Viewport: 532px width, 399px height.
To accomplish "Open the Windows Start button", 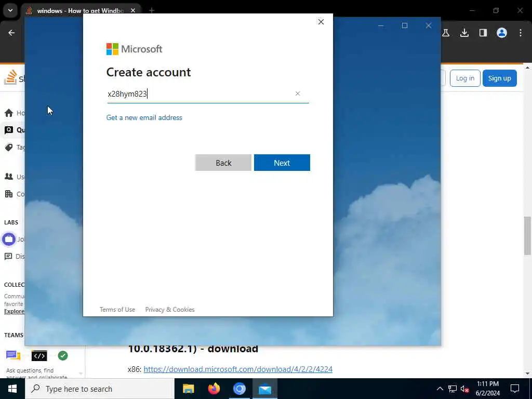I will (x=12, y=389).
